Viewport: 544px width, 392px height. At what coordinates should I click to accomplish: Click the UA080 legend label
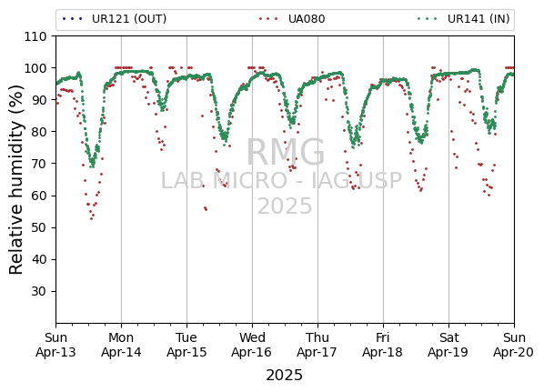(307, 19)
